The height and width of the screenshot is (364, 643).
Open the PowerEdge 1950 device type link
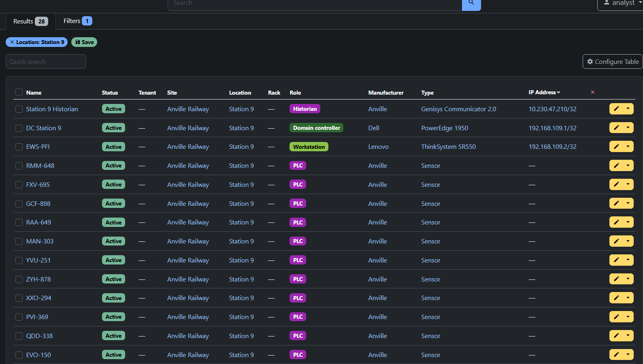[x=445, y=128]
